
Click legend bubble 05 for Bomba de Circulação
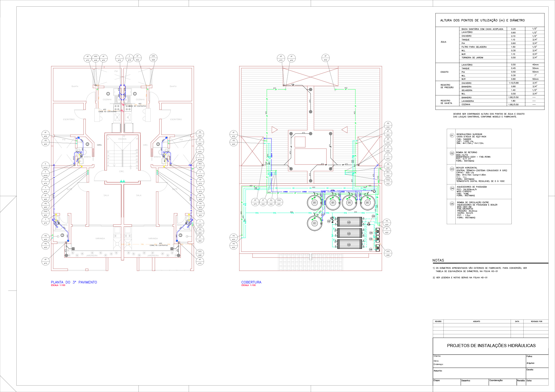coord(452,204)
